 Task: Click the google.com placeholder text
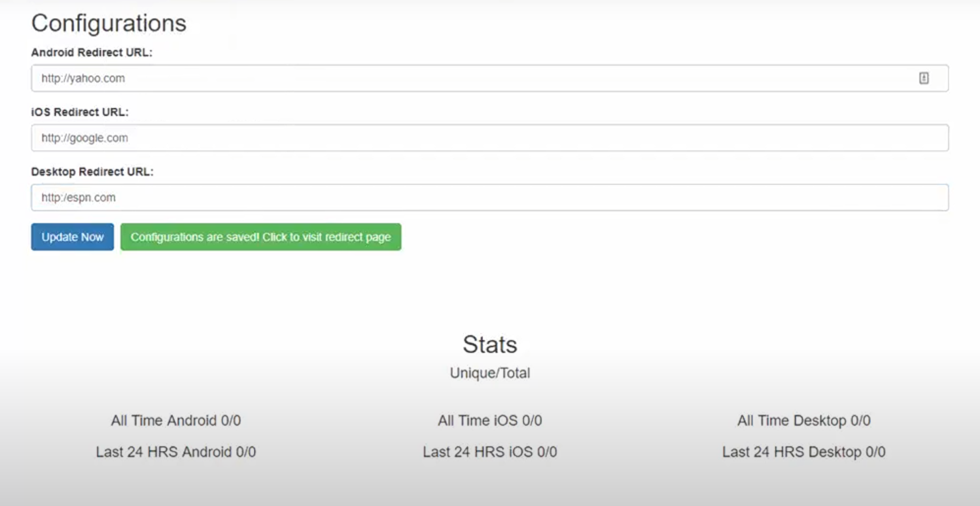[84, 138]
